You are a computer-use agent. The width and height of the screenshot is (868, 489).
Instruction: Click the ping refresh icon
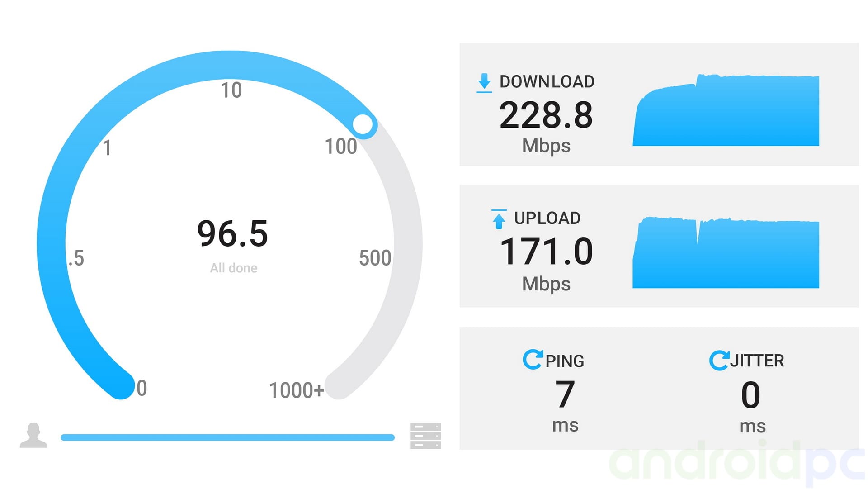[533, 360]
